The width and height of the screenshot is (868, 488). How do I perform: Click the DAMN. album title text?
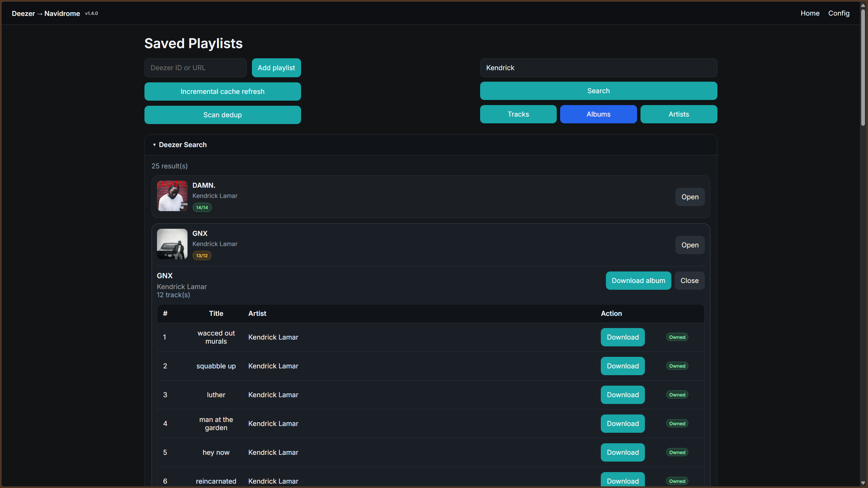204,185
